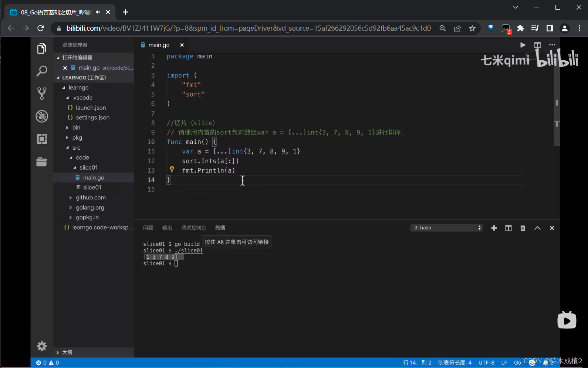Click the browser address bar URL
The height and width of the screenshot is (368, 588).
pos(249,28)
